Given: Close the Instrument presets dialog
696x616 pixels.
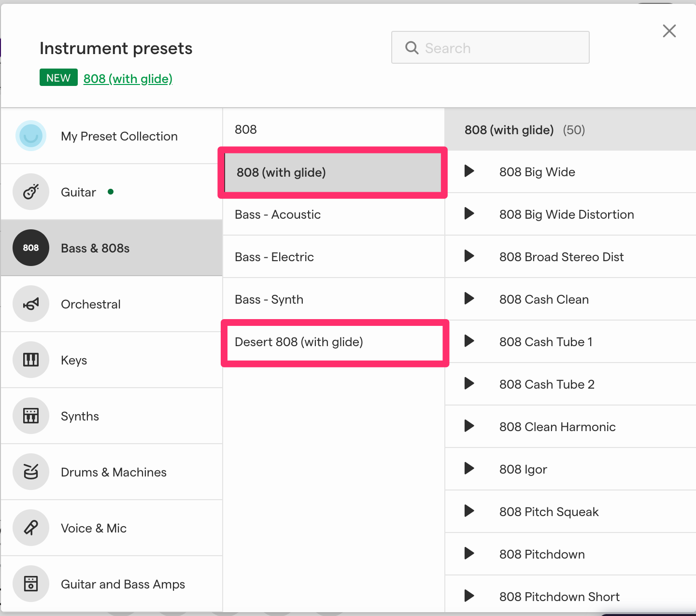Looking at the screenshot, I should pyautogui.click(x=669, y=31).
